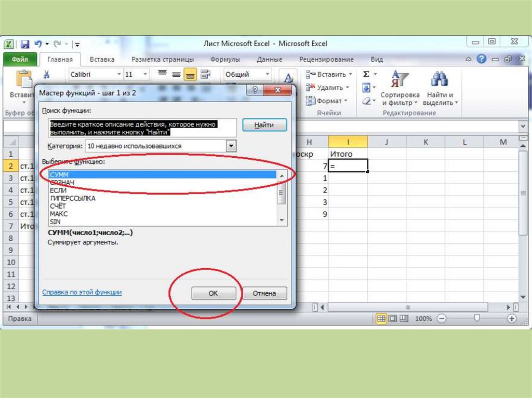
Task: Click the Save icon in quick access toolbar
Action: click(x=25, y=44)
